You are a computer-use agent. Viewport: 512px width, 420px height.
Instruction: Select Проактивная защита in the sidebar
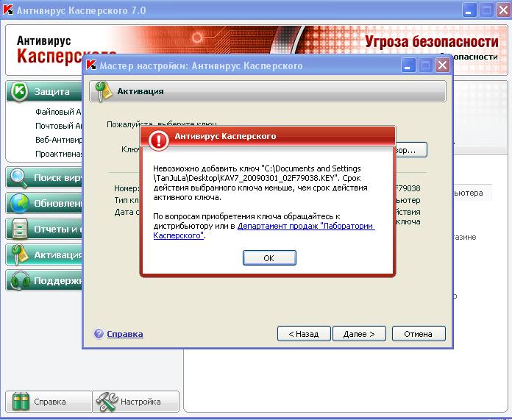[x=58, y=154]
